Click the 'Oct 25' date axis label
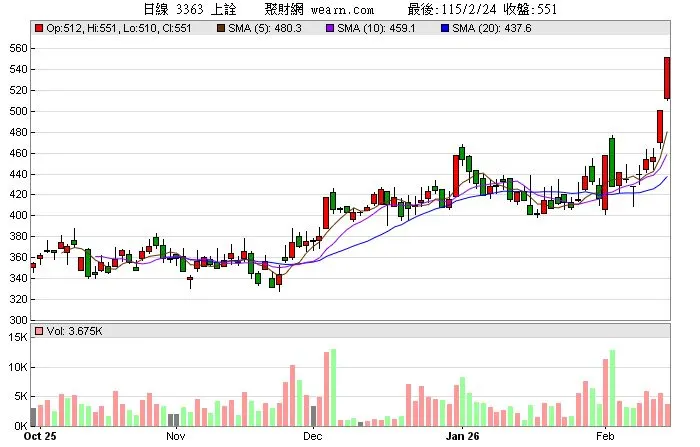The image size is (700, 447). pyautogui.click(x=40, y=436)
